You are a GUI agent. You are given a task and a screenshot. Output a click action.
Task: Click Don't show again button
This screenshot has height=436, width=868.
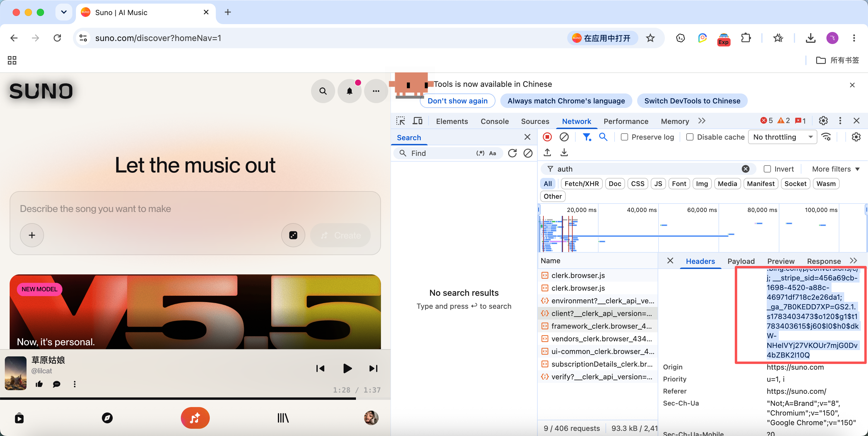[x=457, y=101]
